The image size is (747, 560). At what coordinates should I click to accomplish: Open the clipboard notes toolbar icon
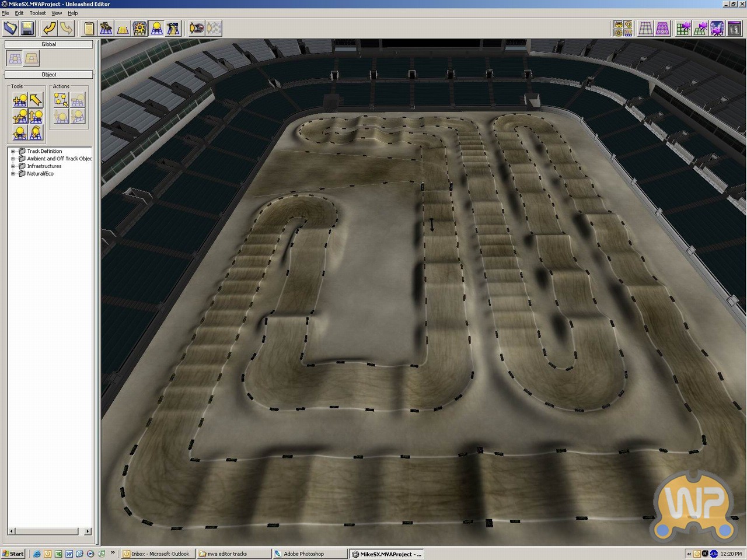click(89, 28)
